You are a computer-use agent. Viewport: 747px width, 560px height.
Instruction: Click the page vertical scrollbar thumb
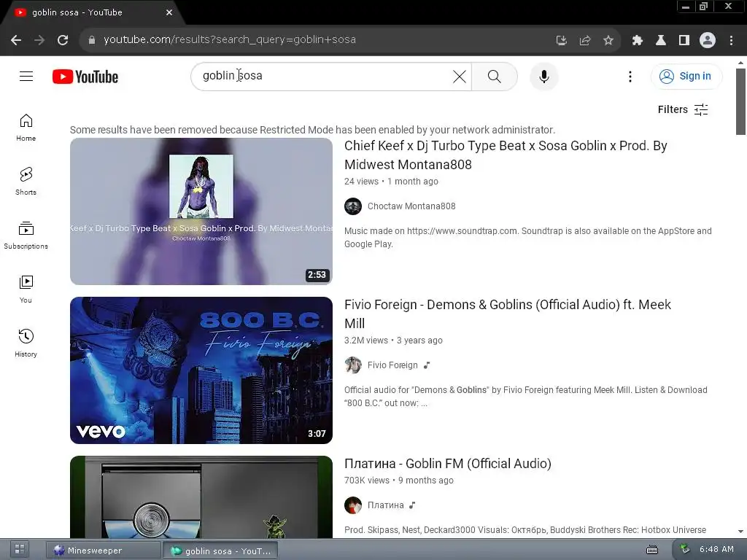pos(740,101)
